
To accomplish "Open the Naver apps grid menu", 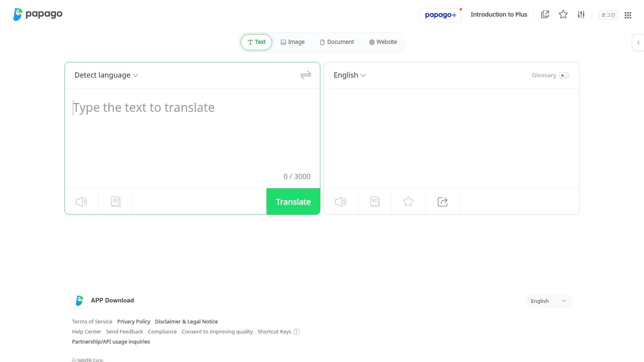I will click(x=627, y=15).
